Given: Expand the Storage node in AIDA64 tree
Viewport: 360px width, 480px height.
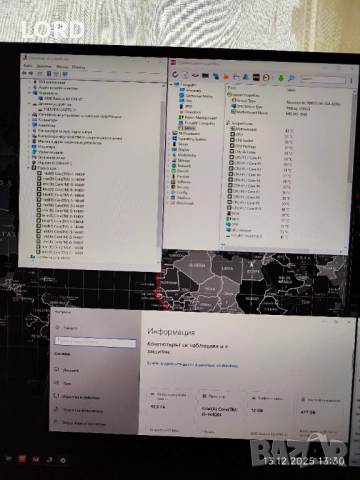Looking at the screenshot, I should [x=169, y=160].
